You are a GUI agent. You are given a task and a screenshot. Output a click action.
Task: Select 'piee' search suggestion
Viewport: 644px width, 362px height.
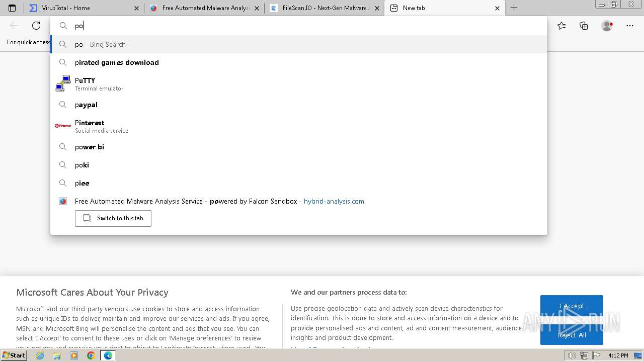[x=299, y=183]
